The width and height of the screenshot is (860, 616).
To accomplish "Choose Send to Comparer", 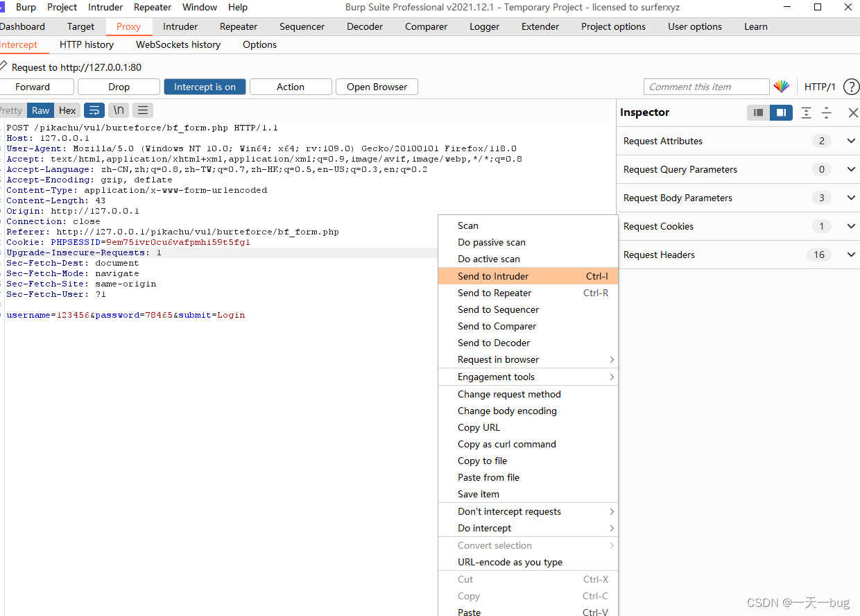I will (x=528, y=326).
